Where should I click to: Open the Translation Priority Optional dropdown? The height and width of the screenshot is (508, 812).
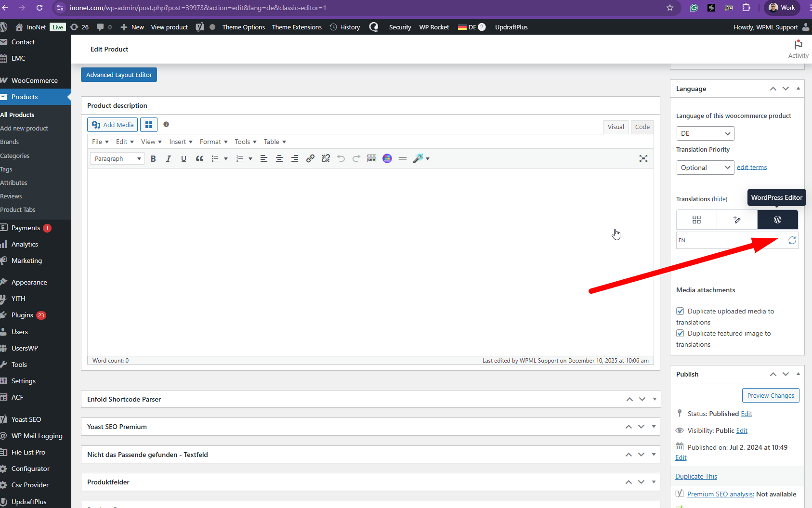[705, 168]
